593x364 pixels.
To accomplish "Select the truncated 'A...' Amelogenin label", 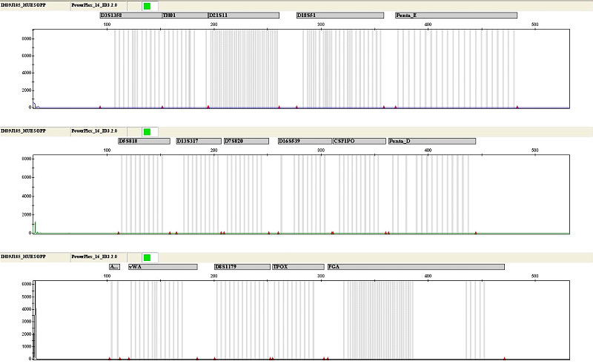I will [x=115, y=267].
